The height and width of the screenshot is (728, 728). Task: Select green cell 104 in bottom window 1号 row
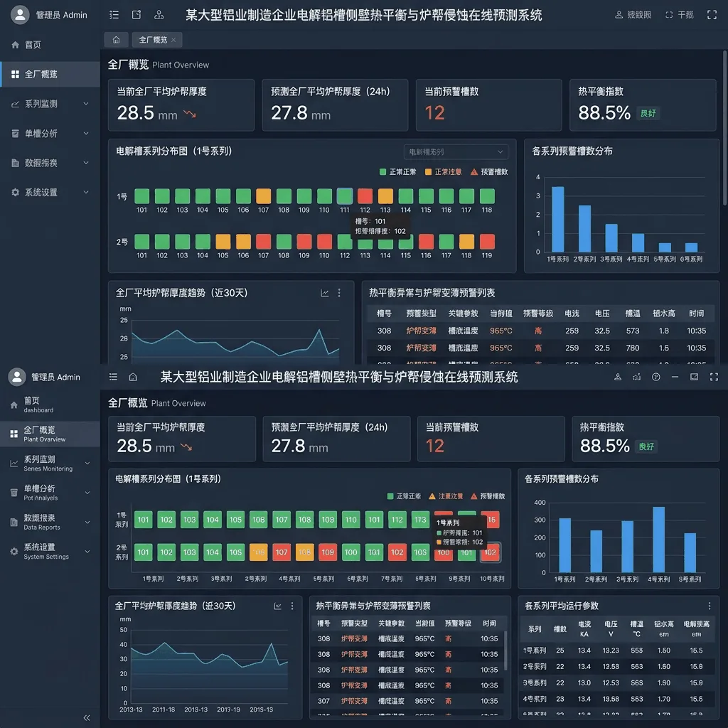213,520
